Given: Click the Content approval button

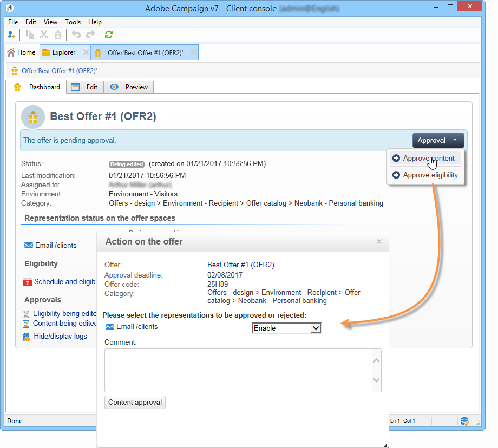Looking at the screenshot, I should pyautogui.click(x=135, y=402).
